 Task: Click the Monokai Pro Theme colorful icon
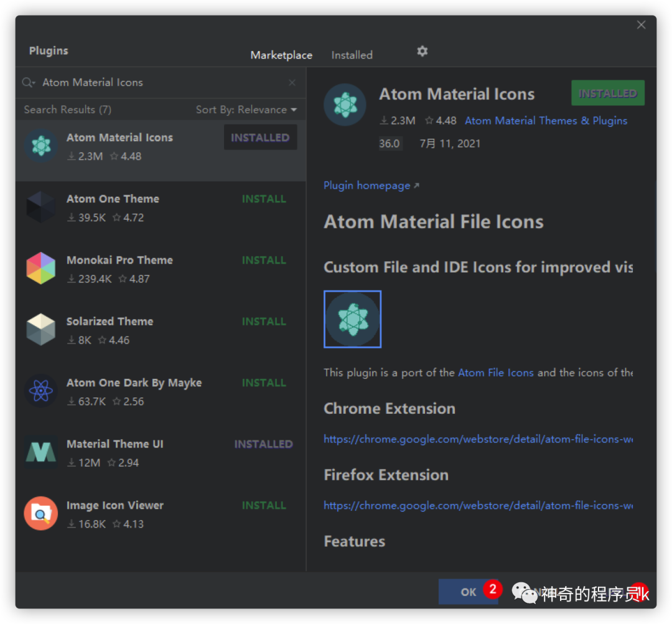coord(40,269)
